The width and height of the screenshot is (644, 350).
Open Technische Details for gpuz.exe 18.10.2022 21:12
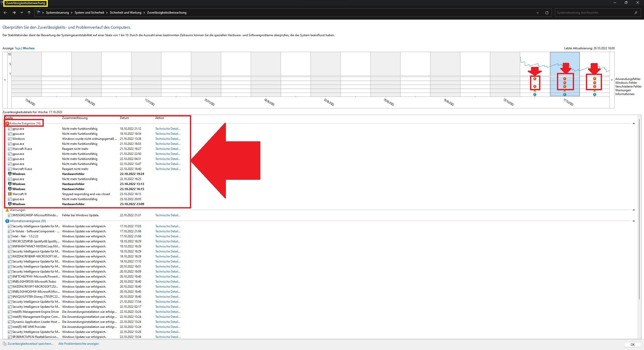168,129
